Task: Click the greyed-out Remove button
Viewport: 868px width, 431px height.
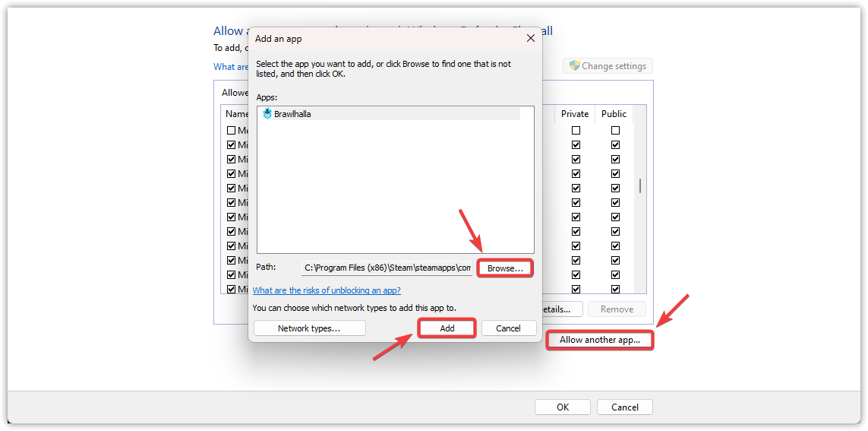Action: click(617, 309)
